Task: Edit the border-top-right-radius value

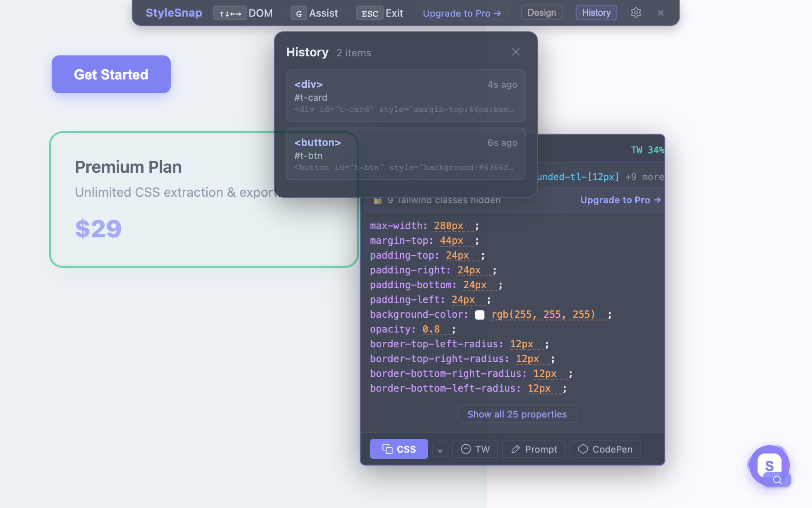Action: click(527, 359)
